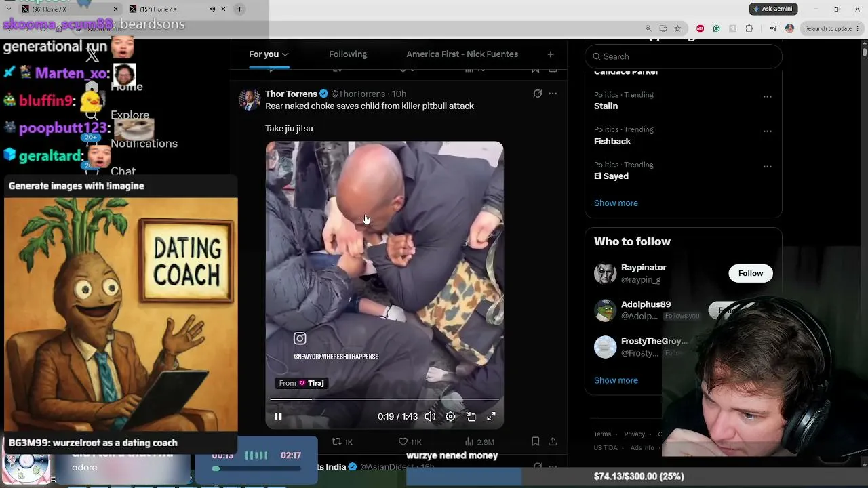
Task: Open America First - Nick Fuentes tab
Action: click(462, 54)
